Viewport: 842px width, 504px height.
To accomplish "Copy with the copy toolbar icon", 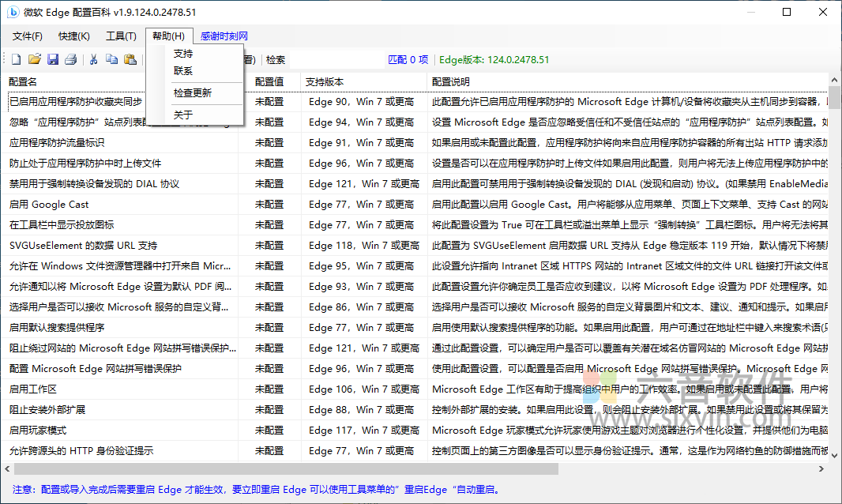I will [x=111, y=58].
